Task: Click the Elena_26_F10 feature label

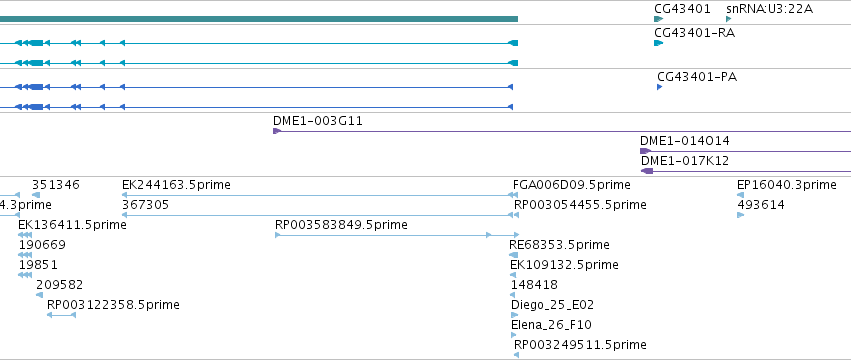Action: pyautogui.click(x=551, y=325)
